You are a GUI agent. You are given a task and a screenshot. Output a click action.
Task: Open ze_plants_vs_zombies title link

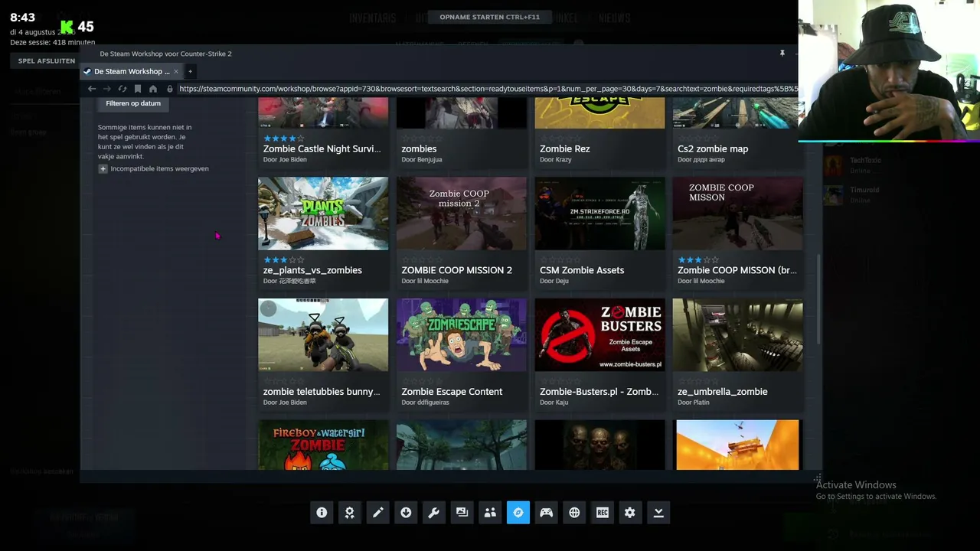click(312, 270)
